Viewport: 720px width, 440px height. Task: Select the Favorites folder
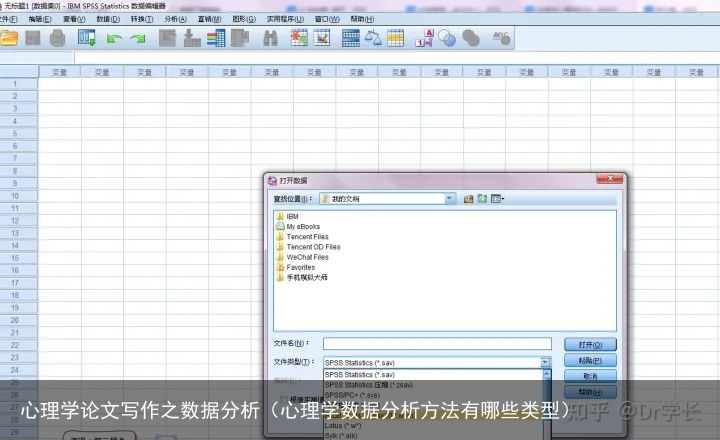click(296, 267)
